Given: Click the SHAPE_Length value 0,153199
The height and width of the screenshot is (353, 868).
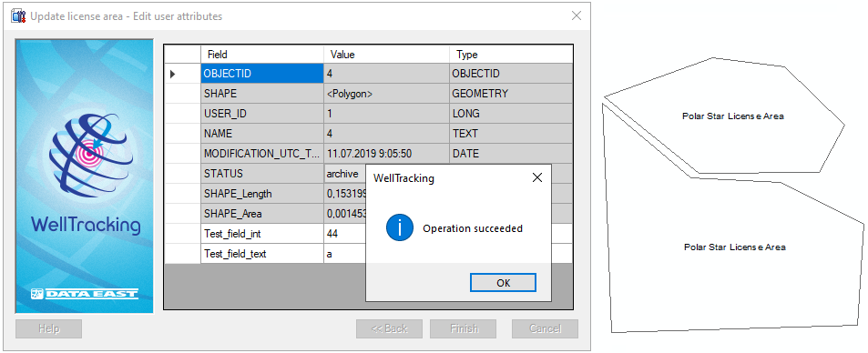Looking at the screenshot, I should click(345, 194).
